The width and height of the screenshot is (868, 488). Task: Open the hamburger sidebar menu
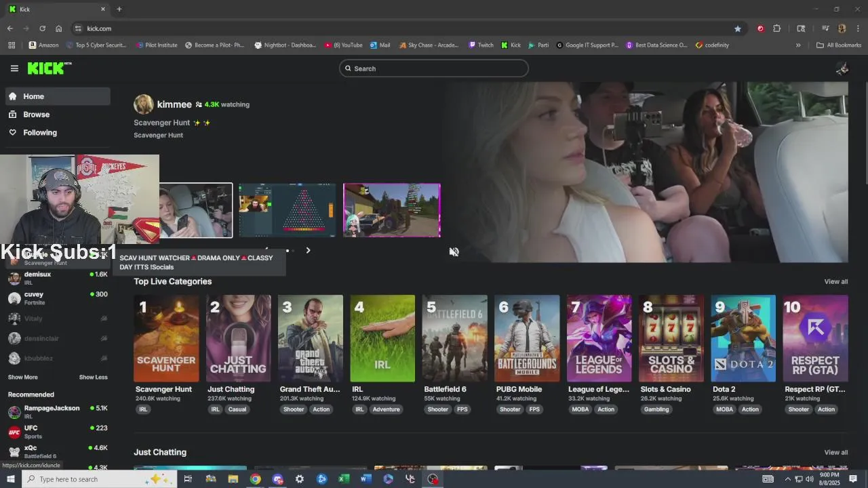coord(14,68)
